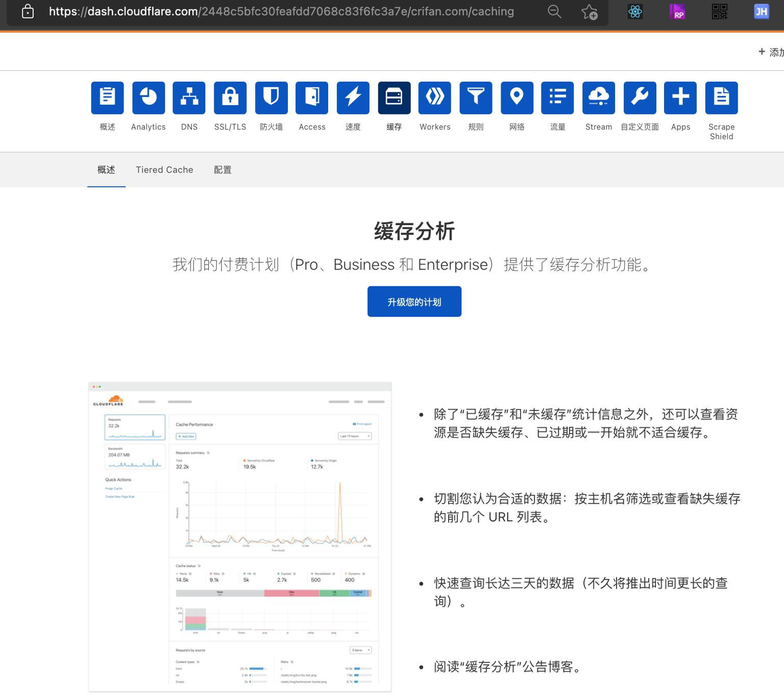Bookmark this page with the star icon
The width and height of the screenshot is (784, 698).
pos(590,11)
